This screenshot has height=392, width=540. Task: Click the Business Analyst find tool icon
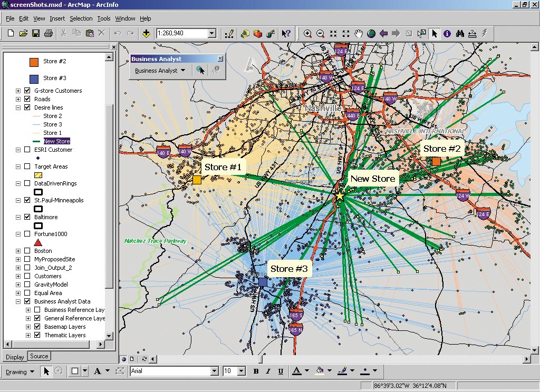200,70
